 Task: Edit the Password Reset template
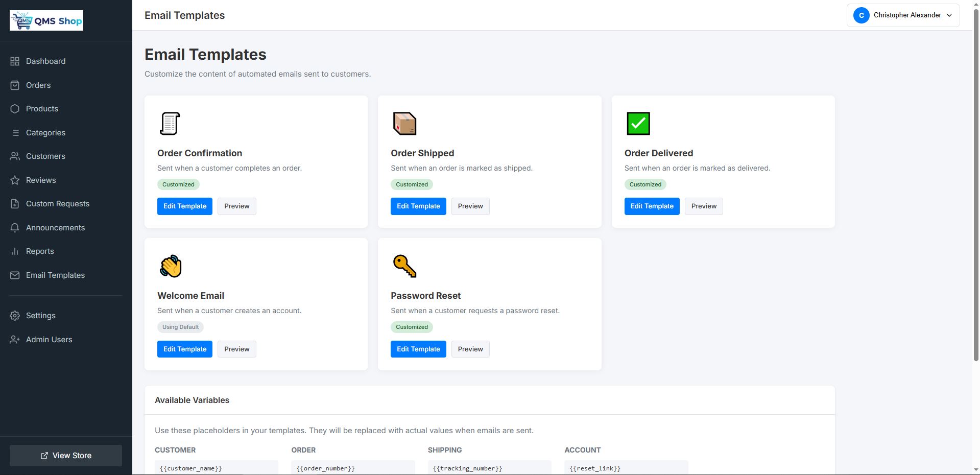[x=418, y=349]
